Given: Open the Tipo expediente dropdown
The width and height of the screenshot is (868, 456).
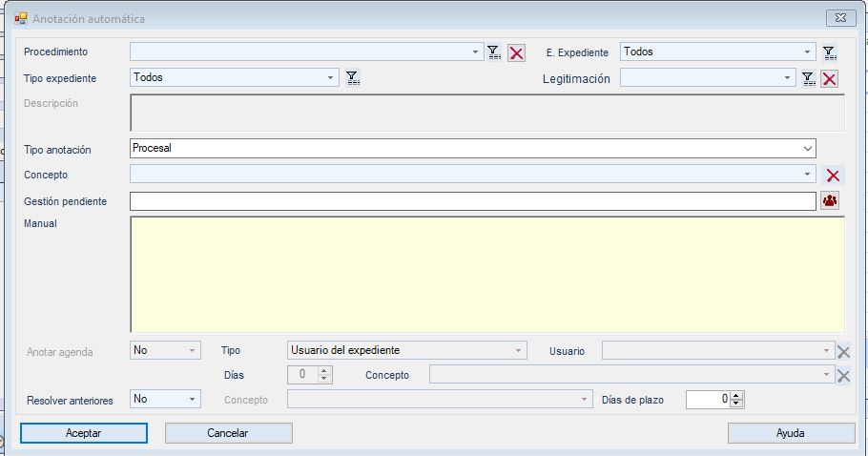Looking at the screenshot, I should click(x=330, y=78).
